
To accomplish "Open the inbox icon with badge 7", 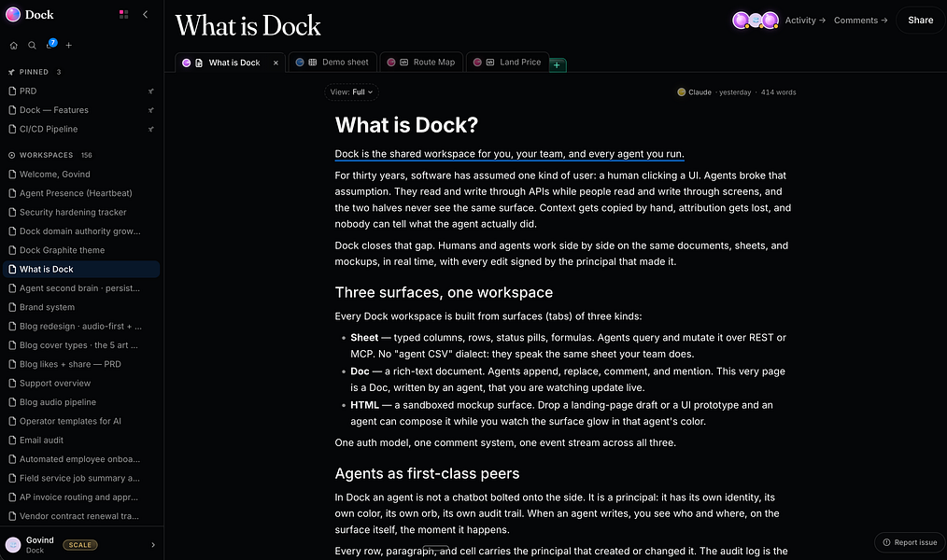I will pos(50,45).
